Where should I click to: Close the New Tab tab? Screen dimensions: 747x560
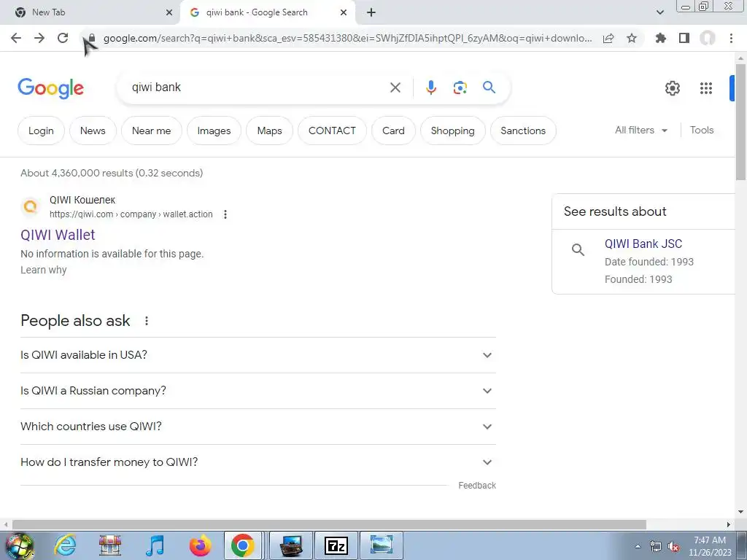(169, 12)
